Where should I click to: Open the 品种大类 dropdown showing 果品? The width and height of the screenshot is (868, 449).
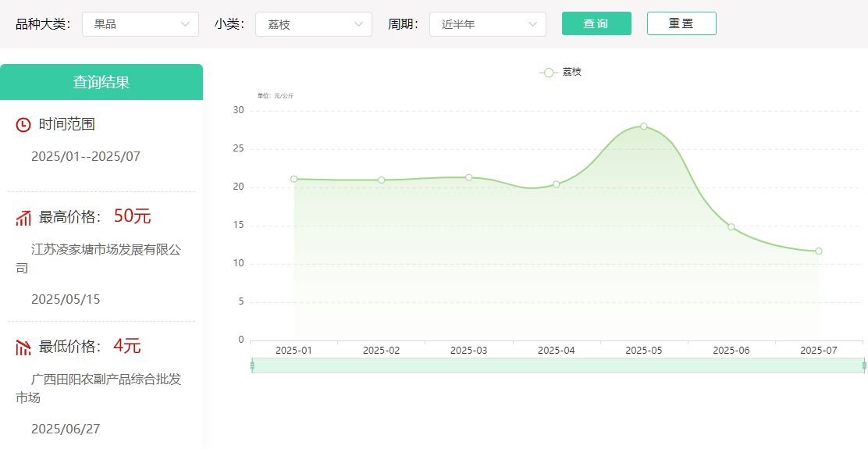[x=141, y=24]
